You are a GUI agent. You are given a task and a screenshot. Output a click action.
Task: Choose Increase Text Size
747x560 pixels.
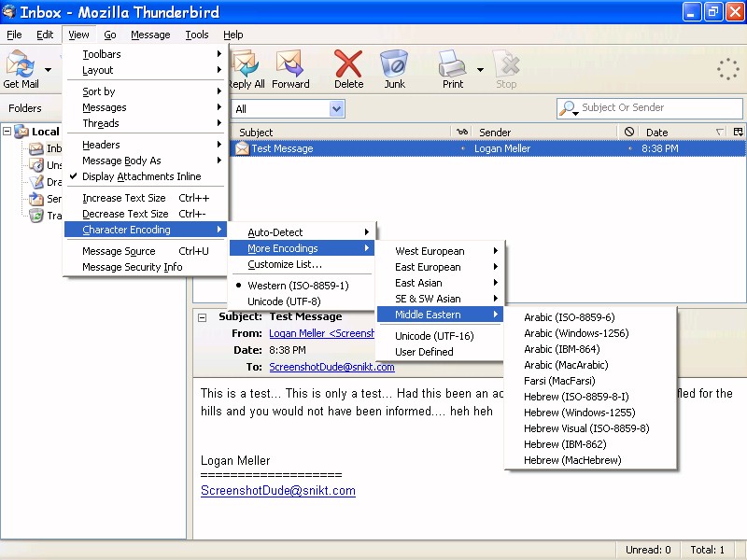[x=146, y=198]
